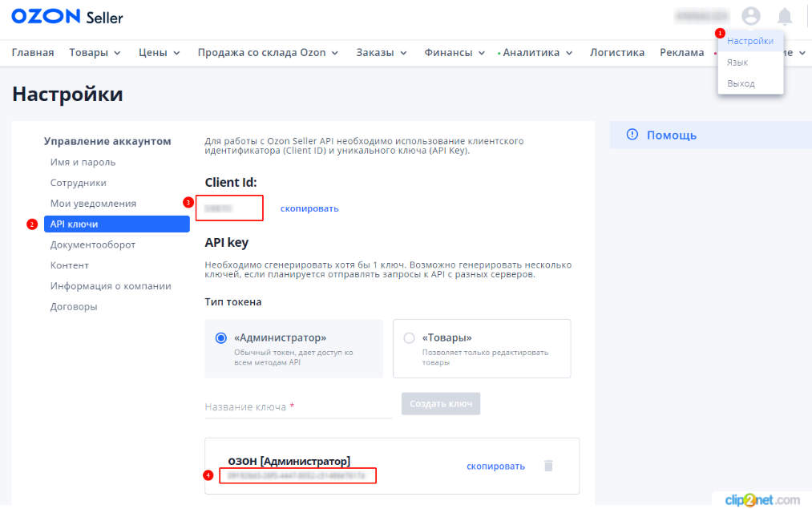Open Документооборот settings section
The image size is (812, 509).
93,244
